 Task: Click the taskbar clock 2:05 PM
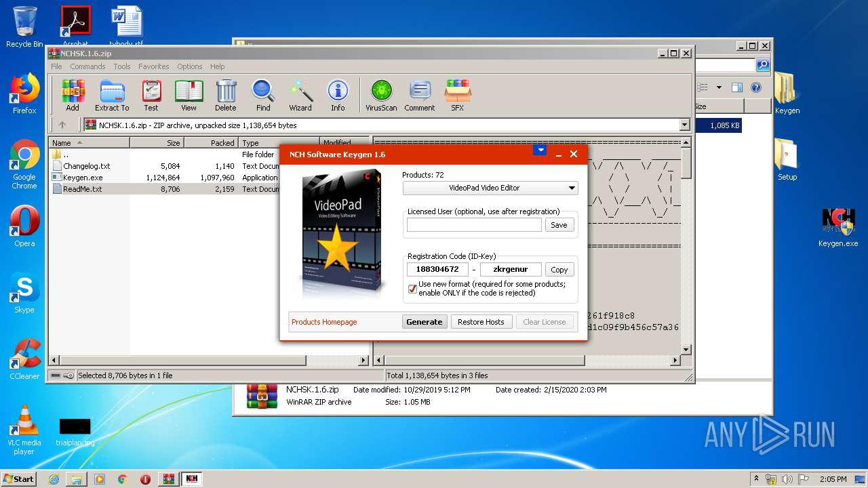pos(833,479)
